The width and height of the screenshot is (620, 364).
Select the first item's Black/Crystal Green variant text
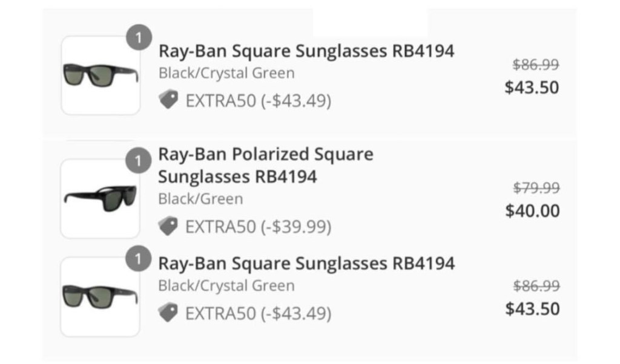coord(226,74)
